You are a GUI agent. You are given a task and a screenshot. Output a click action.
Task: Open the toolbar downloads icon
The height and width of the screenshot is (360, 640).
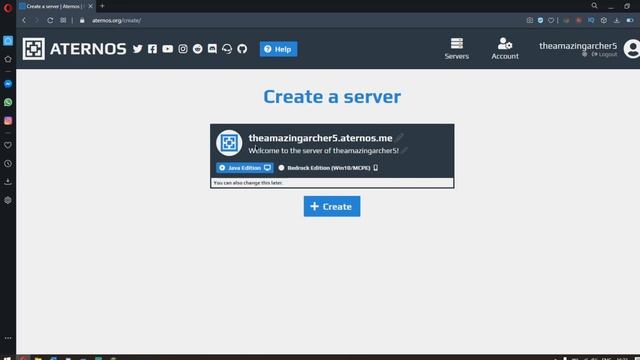[617, 20]
